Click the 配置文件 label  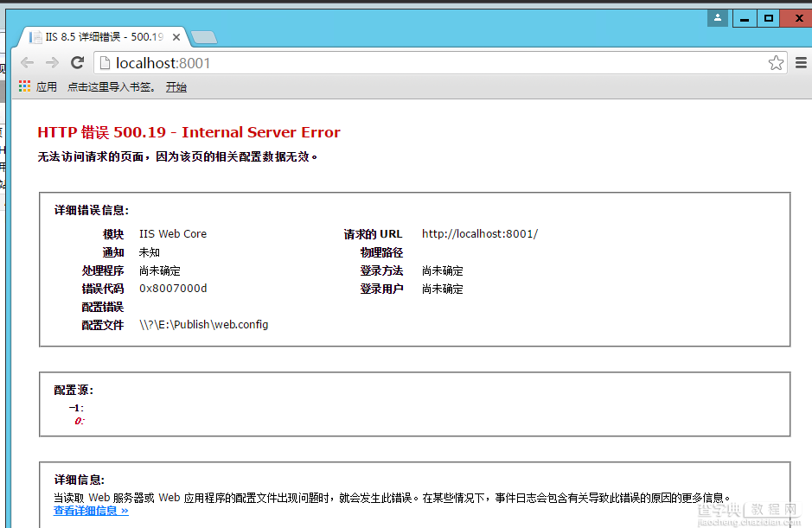coord(103,325)
